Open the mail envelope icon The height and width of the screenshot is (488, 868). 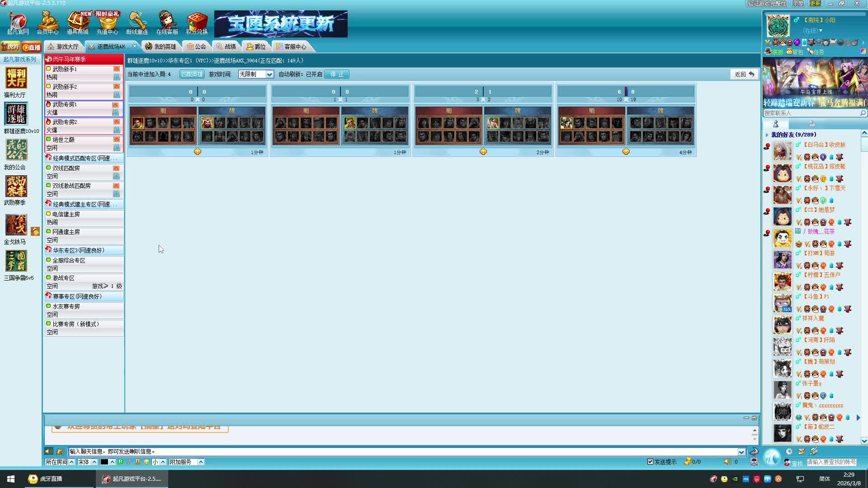click(802, 451)
